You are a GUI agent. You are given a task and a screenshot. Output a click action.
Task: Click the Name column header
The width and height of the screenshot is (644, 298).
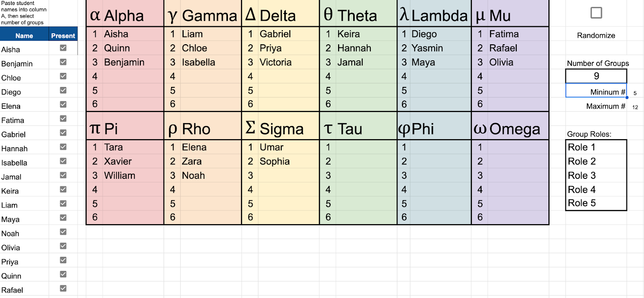tap(24, 36)
